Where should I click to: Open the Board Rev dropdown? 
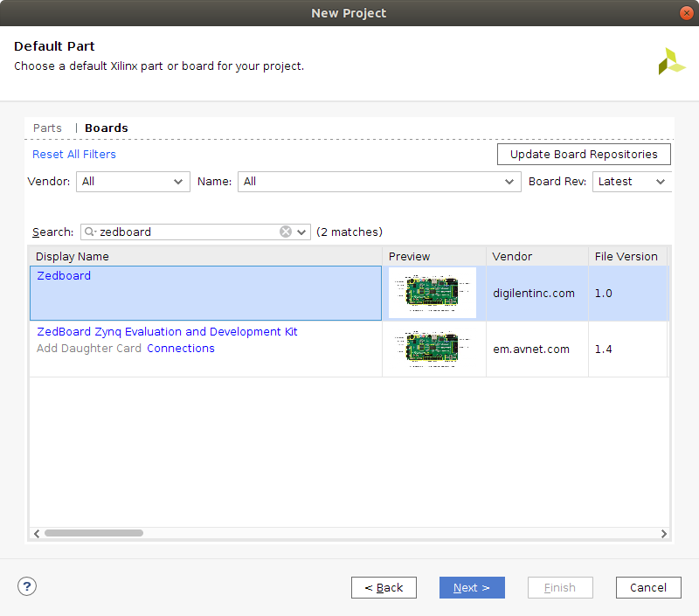[x=632, y=182]
